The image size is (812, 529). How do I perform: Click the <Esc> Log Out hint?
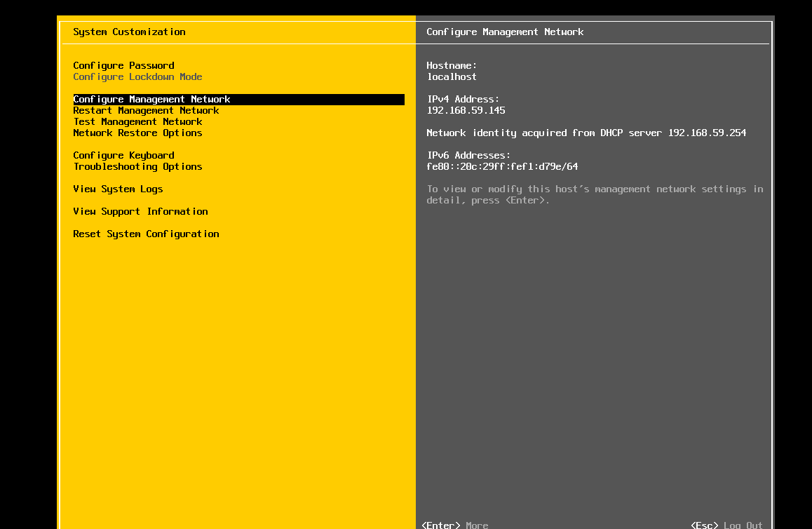click(726, 525)
